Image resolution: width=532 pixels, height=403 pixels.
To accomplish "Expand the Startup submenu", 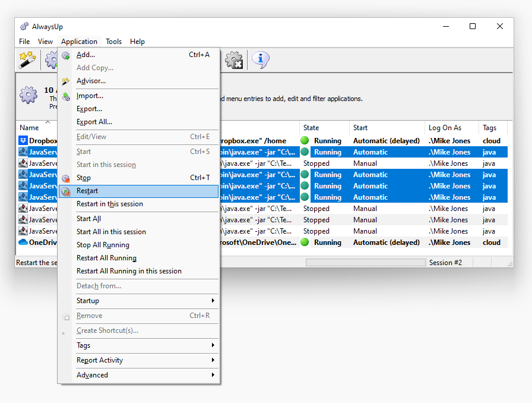I will pyautogui.click(x=142, y=301).
